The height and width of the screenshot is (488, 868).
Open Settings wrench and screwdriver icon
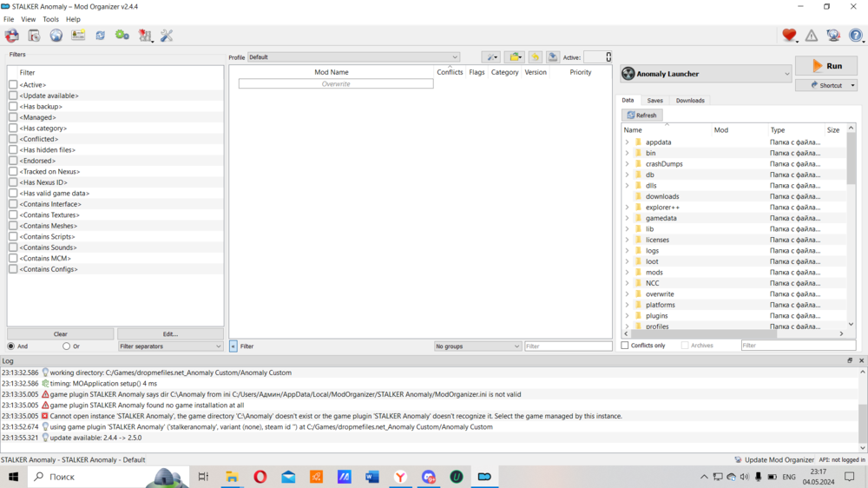coord(167,36)
